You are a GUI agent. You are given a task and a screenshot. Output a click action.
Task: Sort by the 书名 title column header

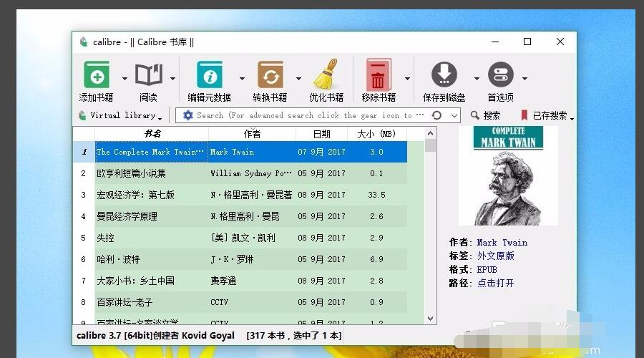pyautogui.click(x=152, y=134)
